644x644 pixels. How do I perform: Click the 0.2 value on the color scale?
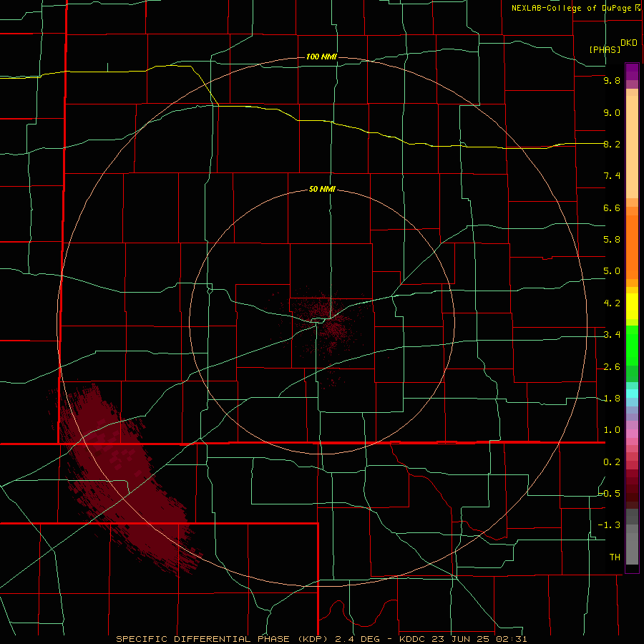612,462
